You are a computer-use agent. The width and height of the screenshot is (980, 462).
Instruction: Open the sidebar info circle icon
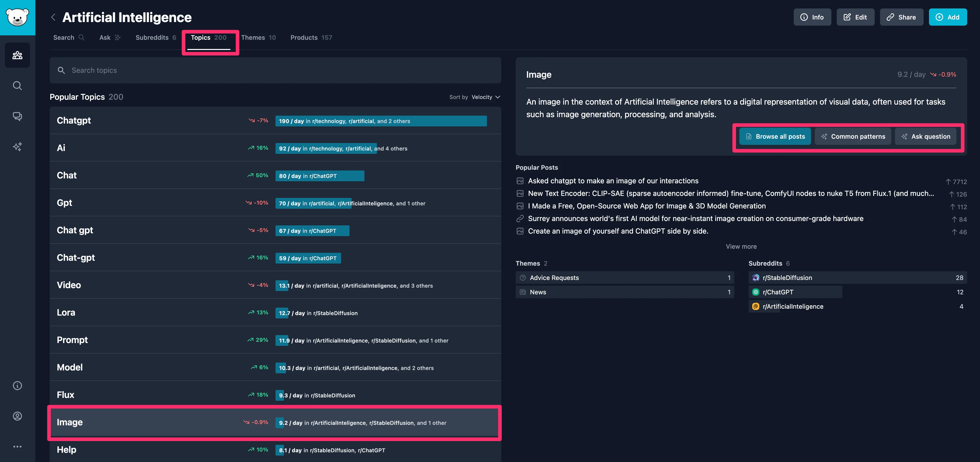click(17, 386)
